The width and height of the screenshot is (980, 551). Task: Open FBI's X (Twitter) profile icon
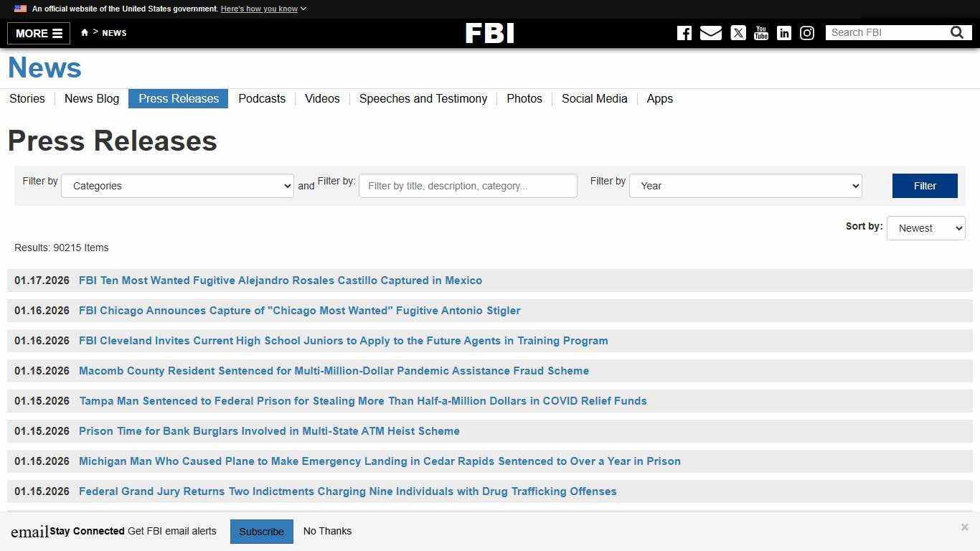(738, 33)
